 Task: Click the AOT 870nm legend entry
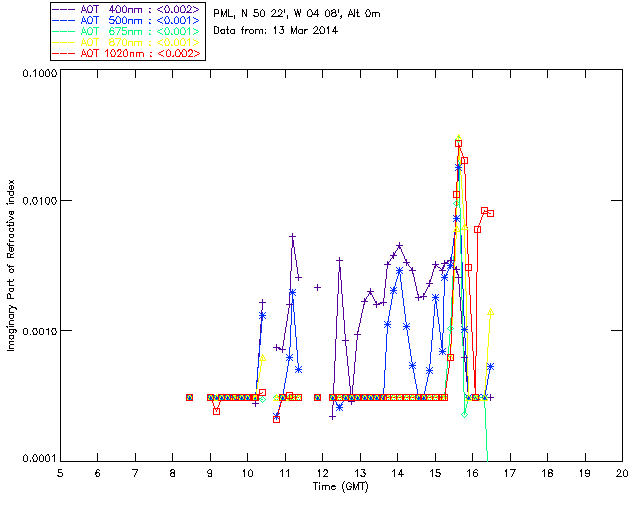(x=126, y=42)
